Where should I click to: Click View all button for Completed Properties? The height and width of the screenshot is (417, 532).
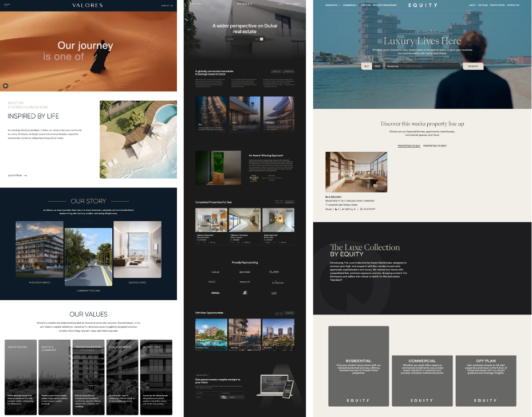(289, 202)
